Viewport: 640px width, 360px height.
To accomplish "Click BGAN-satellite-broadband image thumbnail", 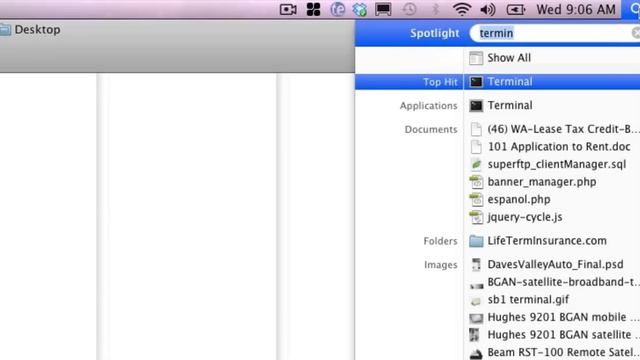I will [x=476, y=285].
